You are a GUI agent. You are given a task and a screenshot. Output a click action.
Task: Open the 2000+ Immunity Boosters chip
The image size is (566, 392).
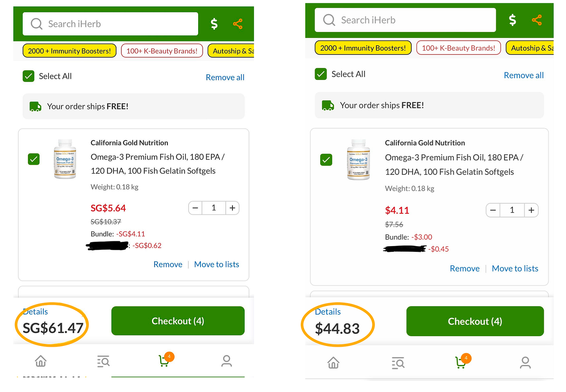point(69,51)
